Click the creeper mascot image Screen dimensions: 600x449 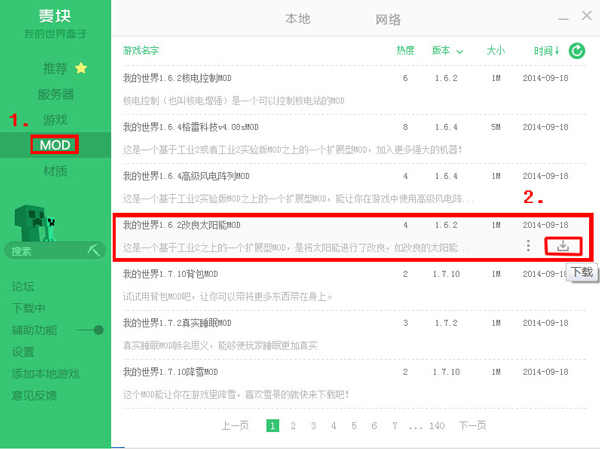(x=36, y=223)
